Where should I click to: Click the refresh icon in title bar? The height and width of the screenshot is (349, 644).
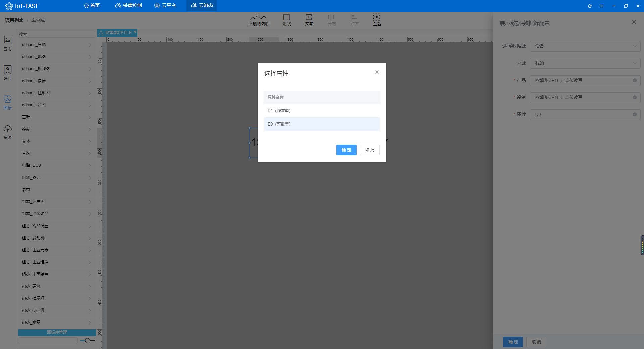click(590, 6)
